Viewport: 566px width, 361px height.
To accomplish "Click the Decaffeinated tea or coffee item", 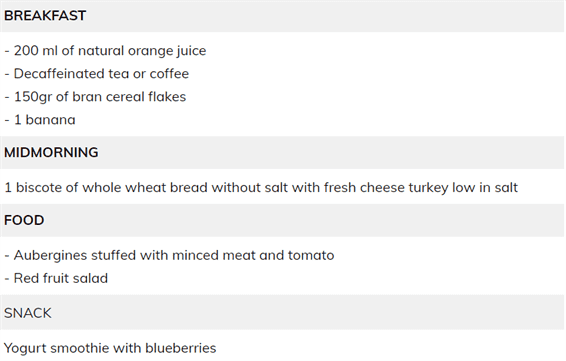I will (x=96, y=74).
